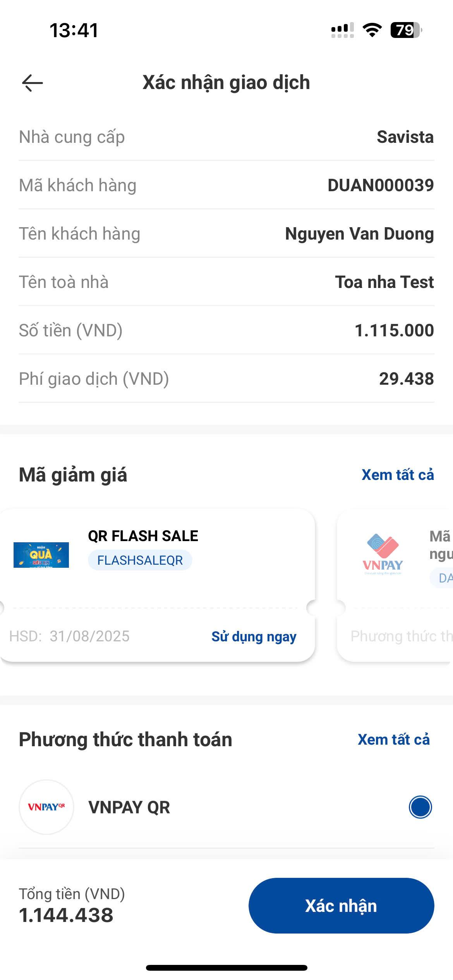Apply voucher with Sử dụng ngay
Screen dimensions: 453x980
[x=254, y=636]
